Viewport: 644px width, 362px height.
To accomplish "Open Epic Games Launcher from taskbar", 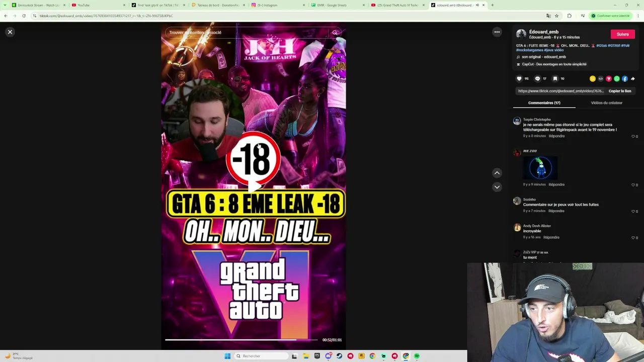I will click(317, 356).
